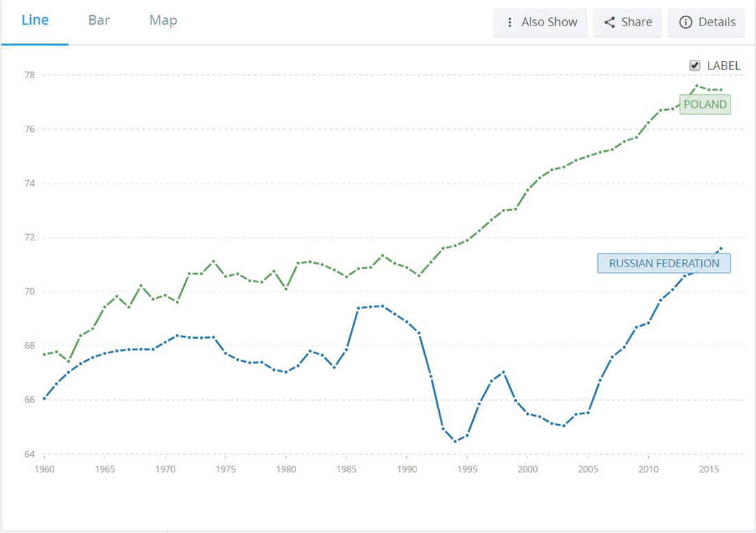Click the 68 y-axis value
The height and width of the screenshot is (533, 756).
pos(30,345)
